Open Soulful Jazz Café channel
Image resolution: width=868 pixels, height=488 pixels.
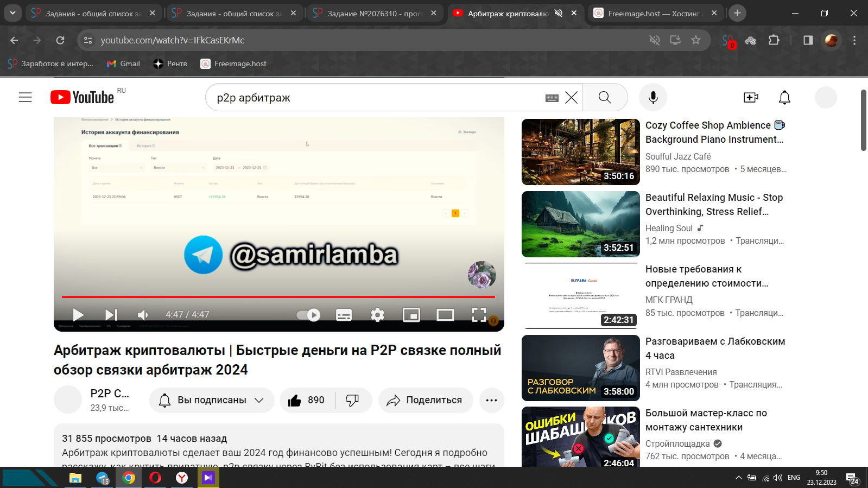tap(678, 156)
